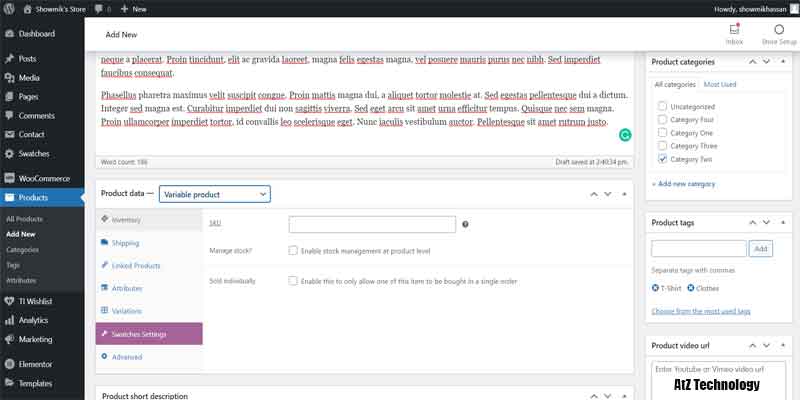This screenshot has width=800, height=400.
Task: Click the SKU text input field
Action: [372, 224]
